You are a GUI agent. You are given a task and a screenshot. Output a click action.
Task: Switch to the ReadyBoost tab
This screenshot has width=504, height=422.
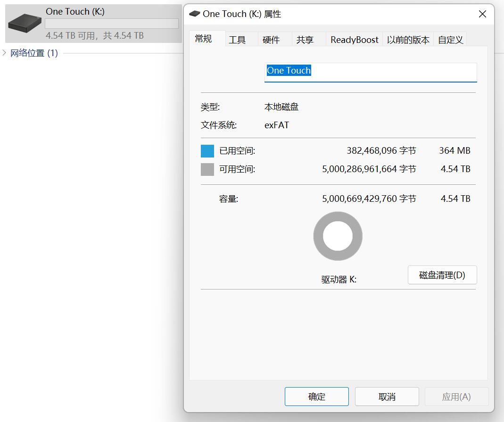point(354,40)
